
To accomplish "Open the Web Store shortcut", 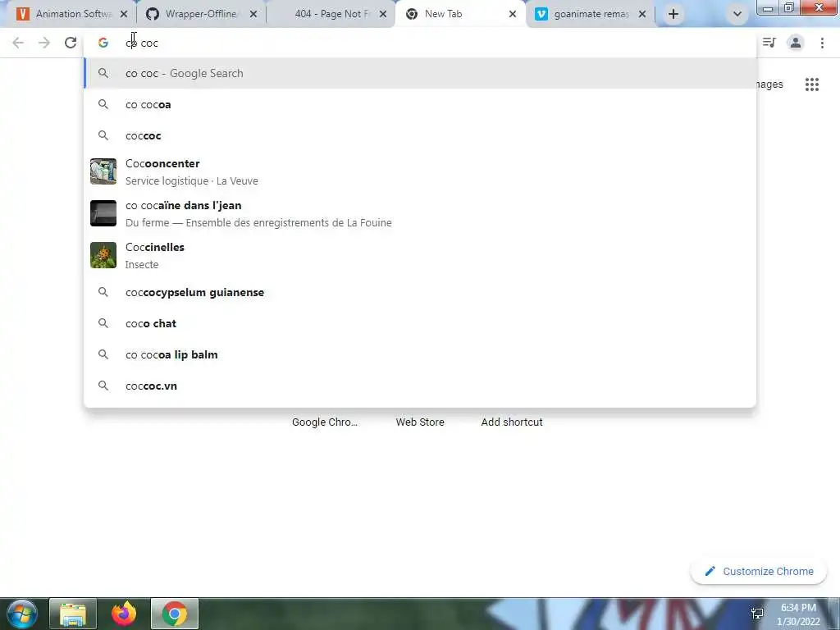I will tap(420, 422).
